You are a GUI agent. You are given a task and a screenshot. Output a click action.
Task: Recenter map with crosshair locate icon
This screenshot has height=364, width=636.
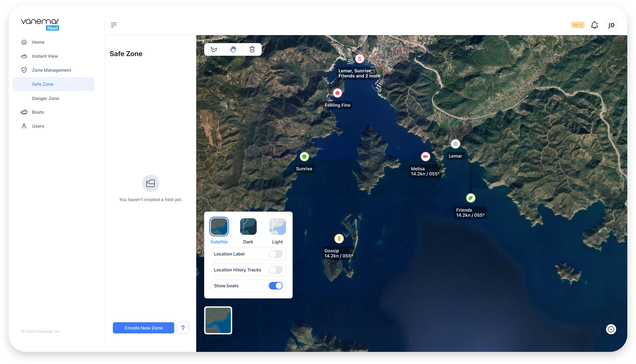click(611, 329)
